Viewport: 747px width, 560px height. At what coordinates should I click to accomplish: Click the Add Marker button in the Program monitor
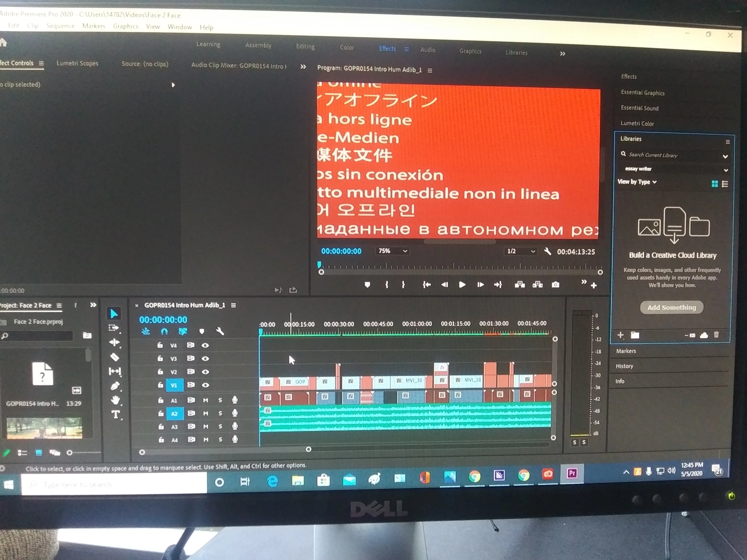367,285
